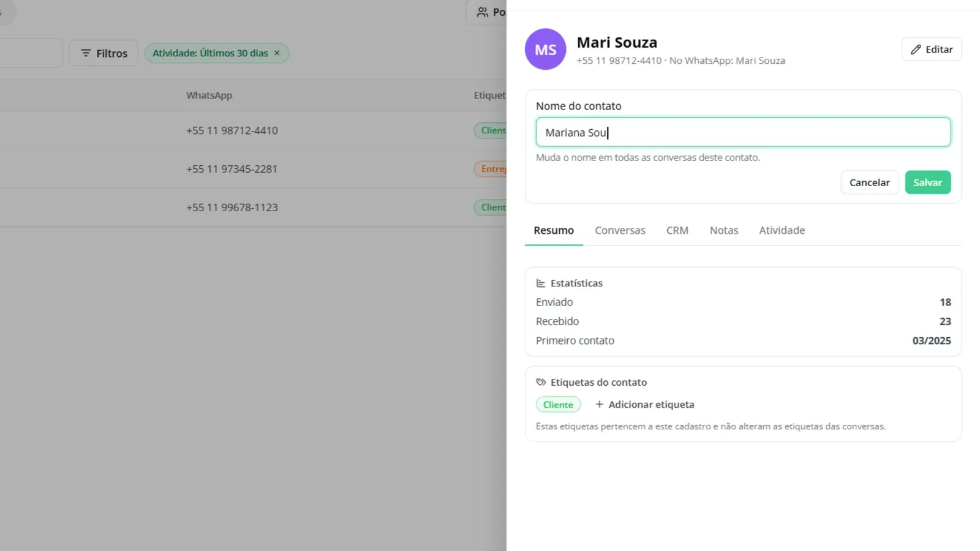Viewport: 980px width, 551px height.
Task: Click the phone number +55 11 99678-1123
Action: 232,208
